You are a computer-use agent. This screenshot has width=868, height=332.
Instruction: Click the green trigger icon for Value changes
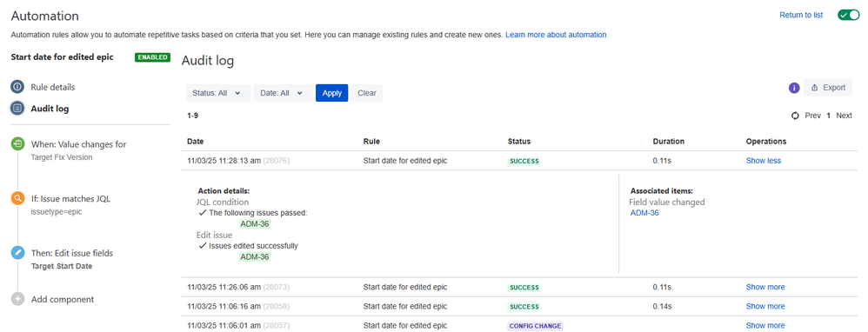coord(17,144)
